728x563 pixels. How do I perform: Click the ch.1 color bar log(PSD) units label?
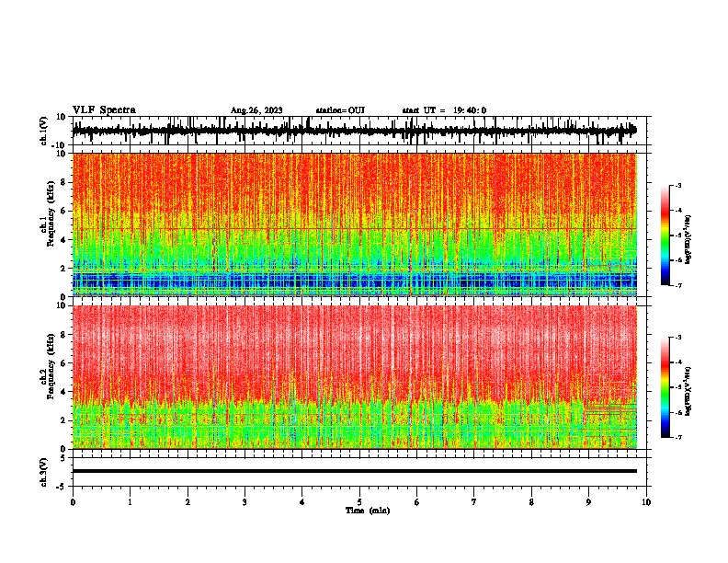pyautogui.click(x=688, y=240)
